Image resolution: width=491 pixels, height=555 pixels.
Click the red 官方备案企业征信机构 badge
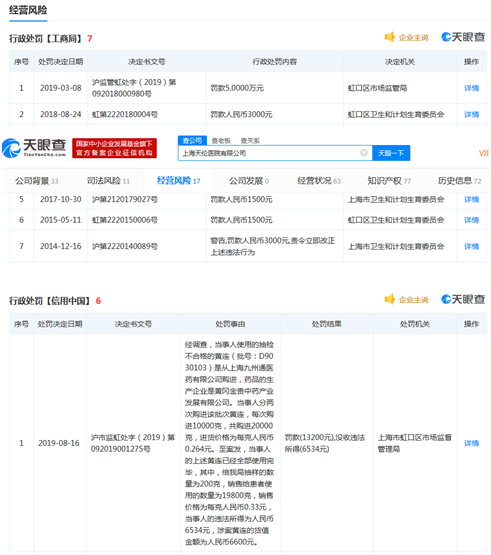pyautogui.click(x=114, y=148)
